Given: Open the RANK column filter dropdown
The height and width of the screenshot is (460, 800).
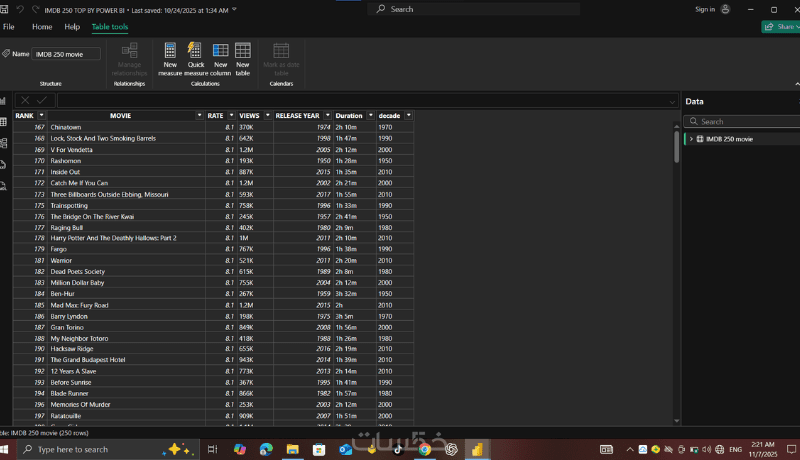Looking at the screenshot, I should [41, 116].
